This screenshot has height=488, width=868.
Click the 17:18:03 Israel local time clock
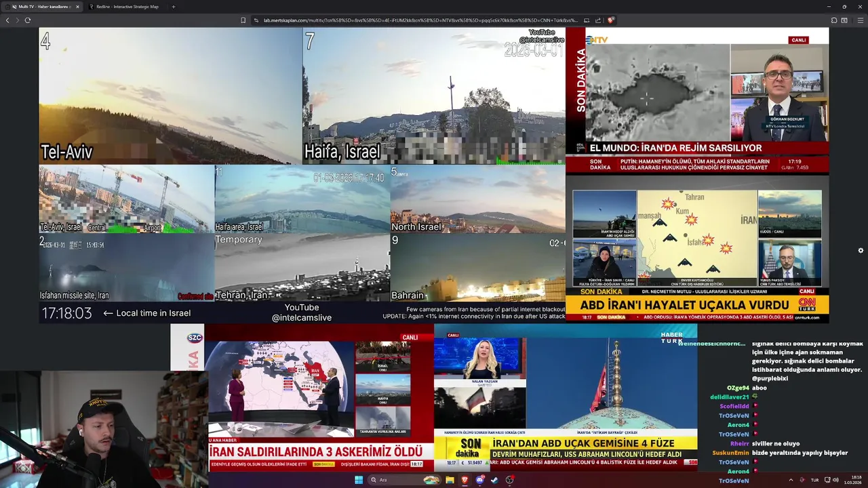pos(66,313)
